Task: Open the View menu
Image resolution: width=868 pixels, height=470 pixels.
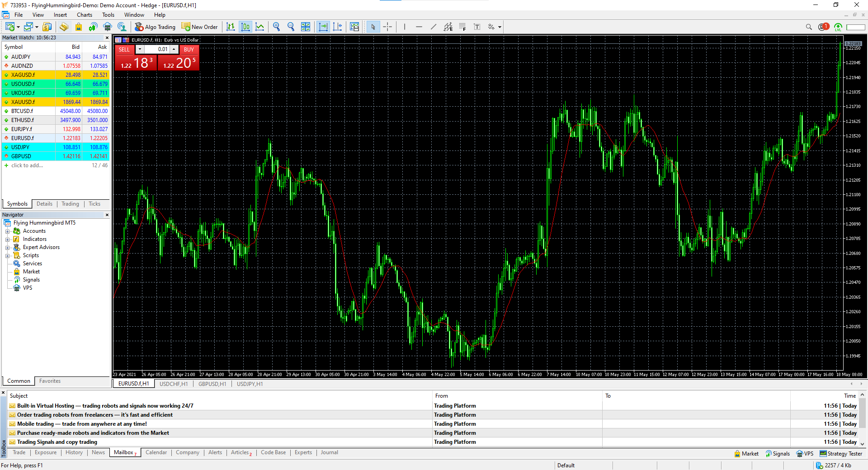Action: click(38, 15)
